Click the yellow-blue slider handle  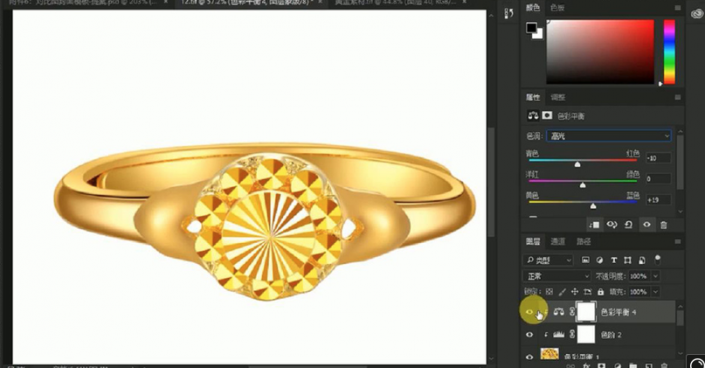(593, 206)
